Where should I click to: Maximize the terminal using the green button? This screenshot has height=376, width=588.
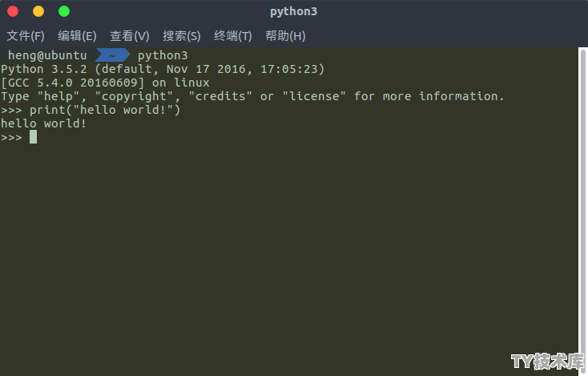[x=64, y=11]
